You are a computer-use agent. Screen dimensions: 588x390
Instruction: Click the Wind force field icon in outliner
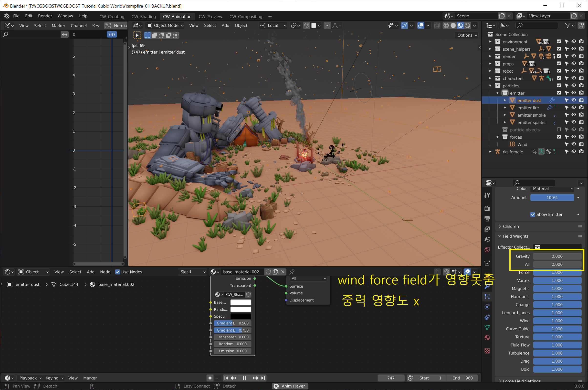coord(512,144)
